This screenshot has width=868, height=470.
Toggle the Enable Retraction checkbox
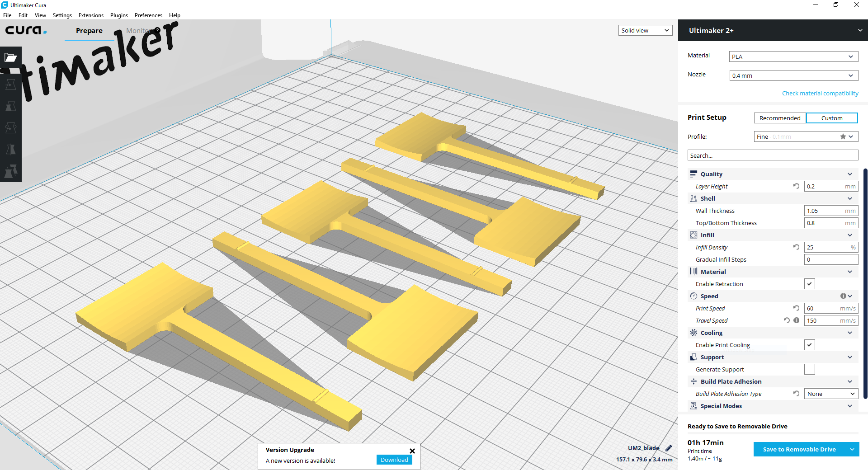[810, 284]
